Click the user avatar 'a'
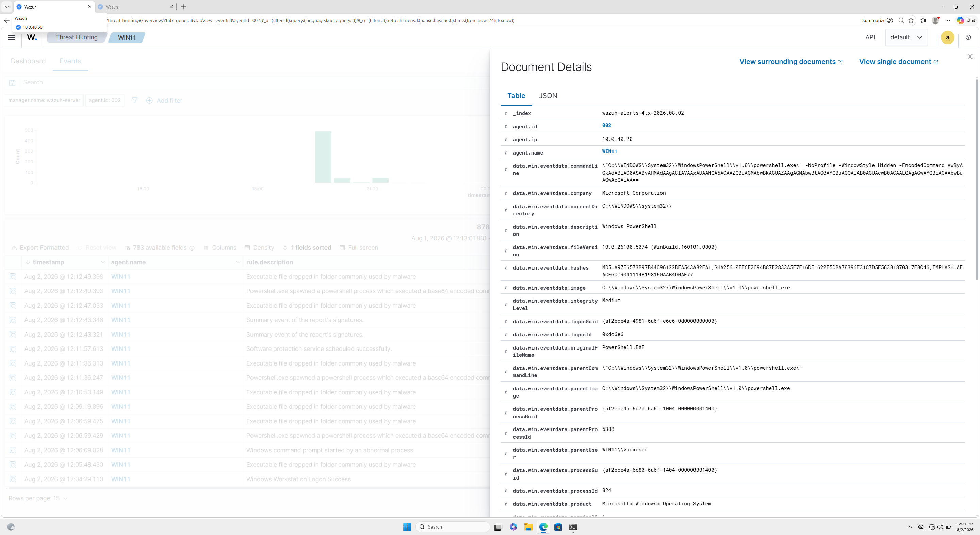 (x=947, y=37)
